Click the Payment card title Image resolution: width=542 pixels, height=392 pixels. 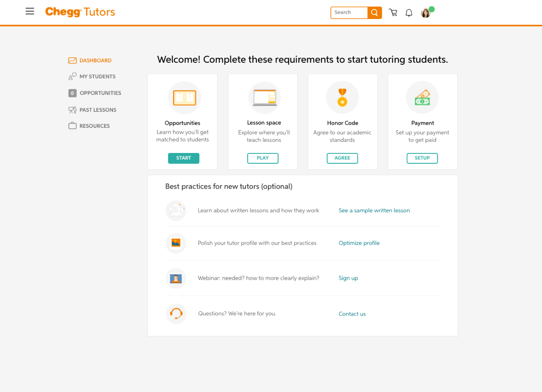[423, 123]
